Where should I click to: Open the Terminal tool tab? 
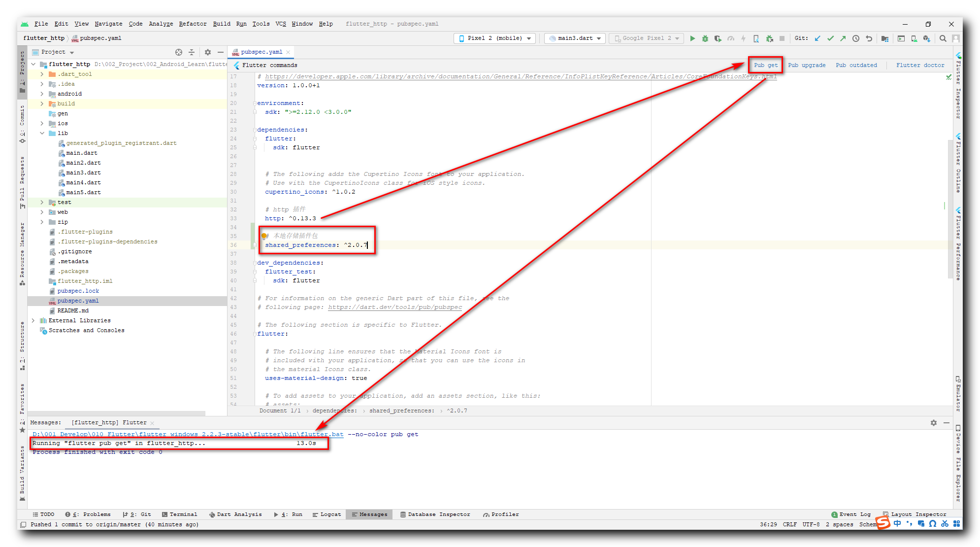179,514
